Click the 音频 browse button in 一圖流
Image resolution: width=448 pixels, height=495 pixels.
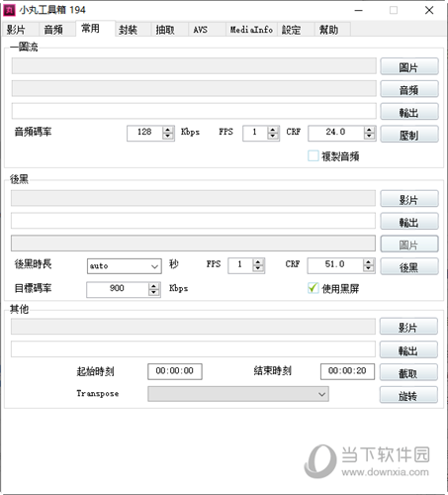[x=409, y=89]
